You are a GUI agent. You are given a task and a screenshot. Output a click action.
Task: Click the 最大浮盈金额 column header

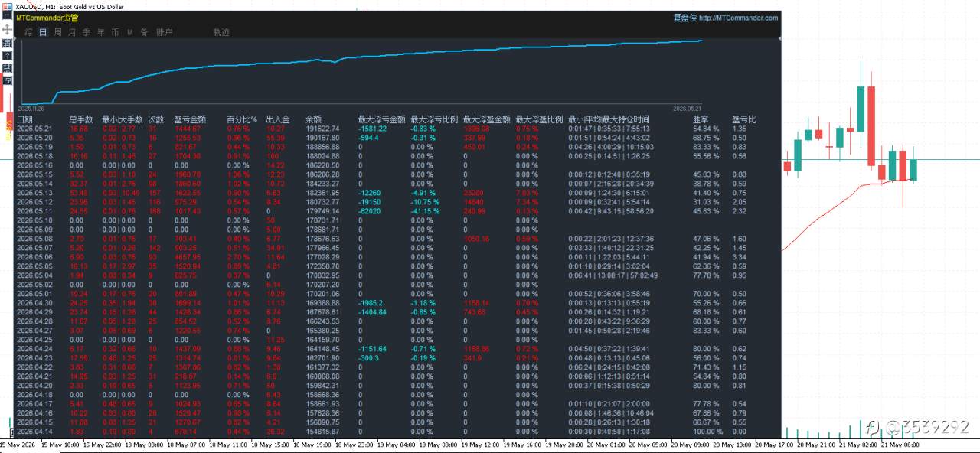487,119
